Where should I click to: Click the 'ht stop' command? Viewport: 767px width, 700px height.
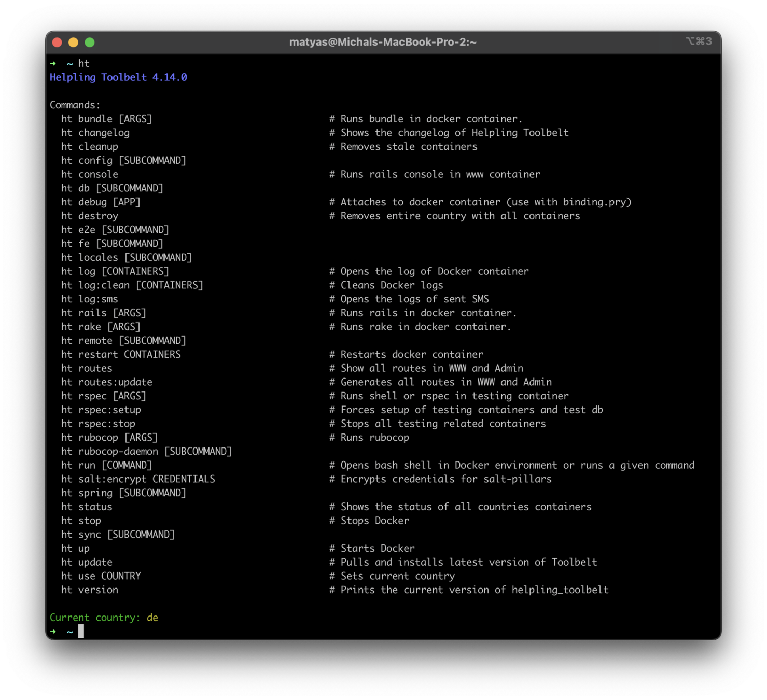click(x=81, y=521)
